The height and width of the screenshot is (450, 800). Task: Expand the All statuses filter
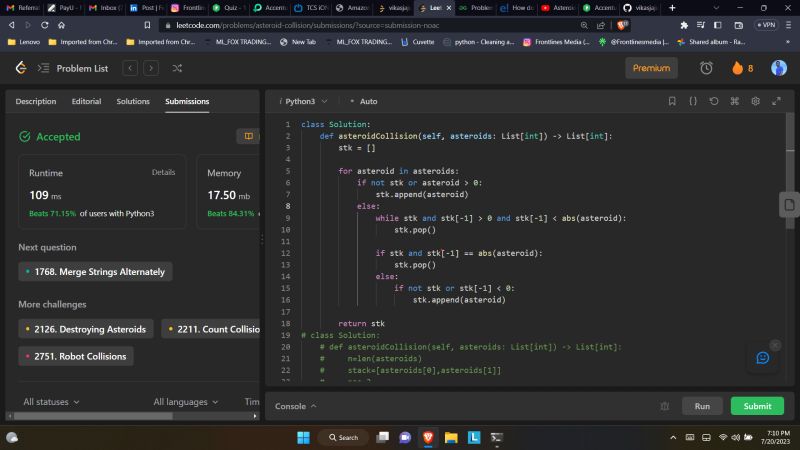point(51,402)
